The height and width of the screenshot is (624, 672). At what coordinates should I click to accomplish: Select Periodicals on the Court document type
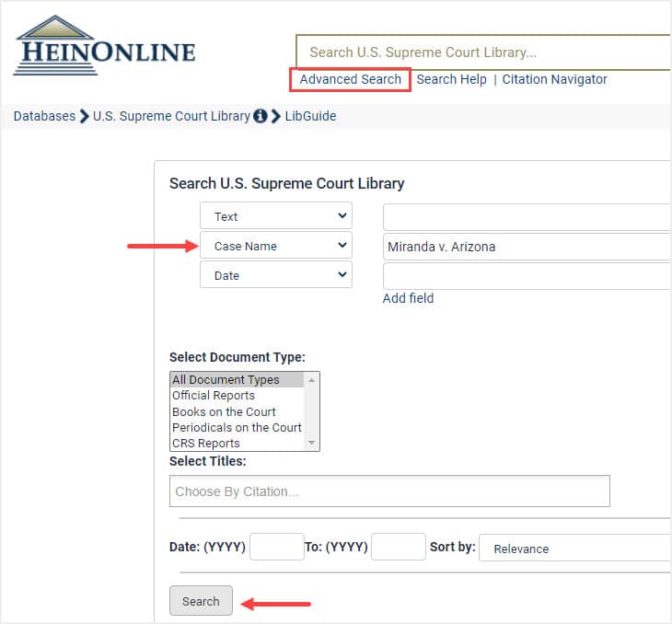(x=237, y=427)
